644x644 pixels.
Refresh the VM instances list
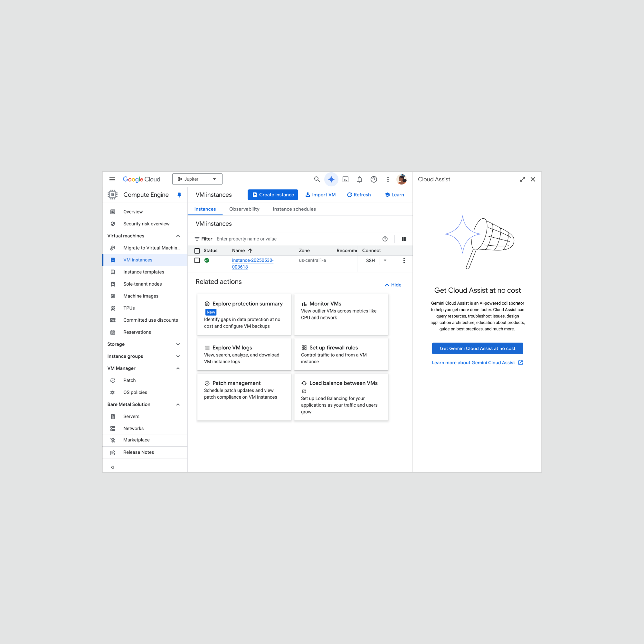(x=359, y=195)
